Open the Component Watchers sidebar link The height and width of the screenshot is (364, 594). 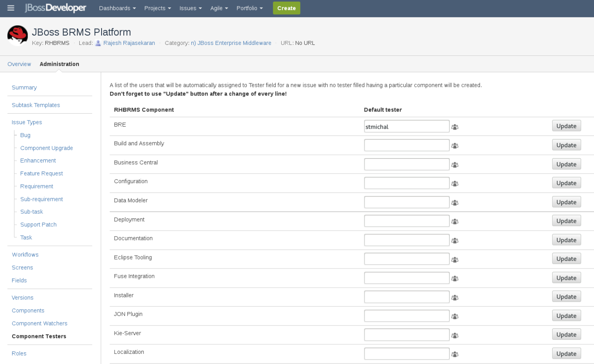[39, 323]
